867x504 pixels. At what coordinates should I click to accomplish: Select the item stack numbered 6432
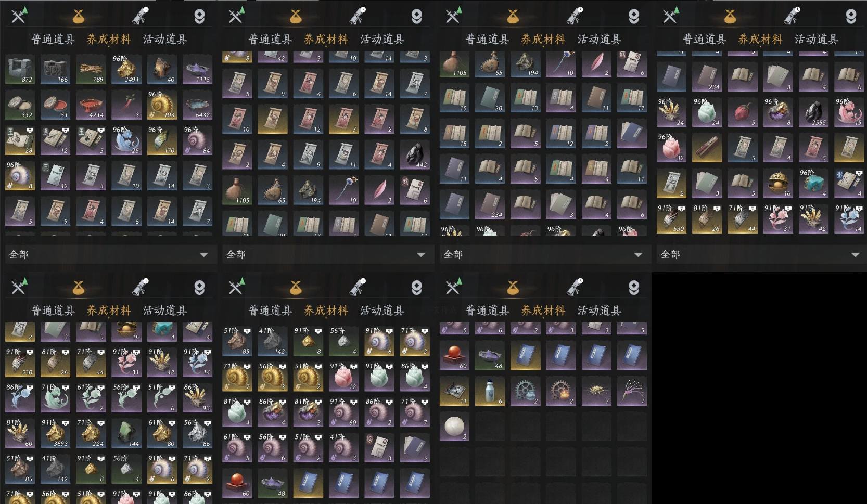tap(197, 105)
